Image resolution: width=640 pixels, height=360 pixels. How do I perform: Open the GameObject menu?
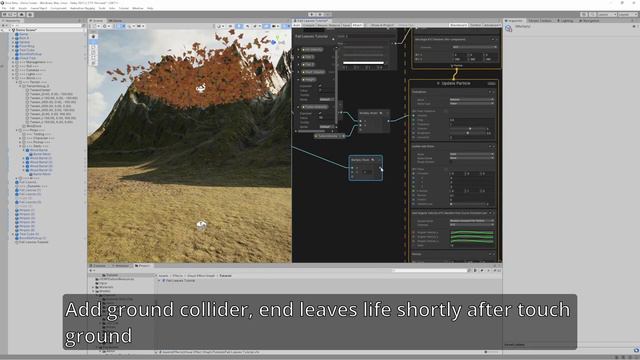[x=39, y=8]
